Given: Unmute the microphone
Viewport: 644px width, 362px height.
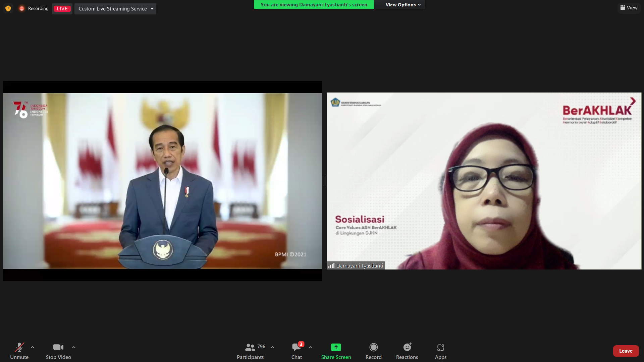Looking at the screenshot, I should [x=19, y=347].
